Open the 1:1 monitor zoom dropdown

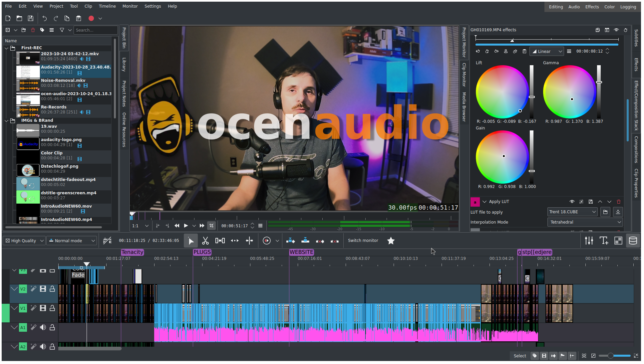140,226
